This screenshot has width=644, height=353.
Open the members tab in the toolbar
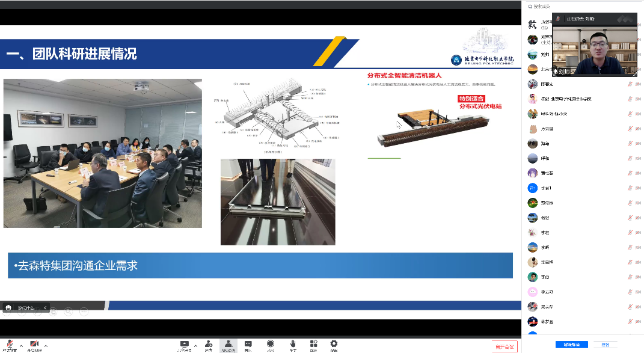(x=228, y=344)
